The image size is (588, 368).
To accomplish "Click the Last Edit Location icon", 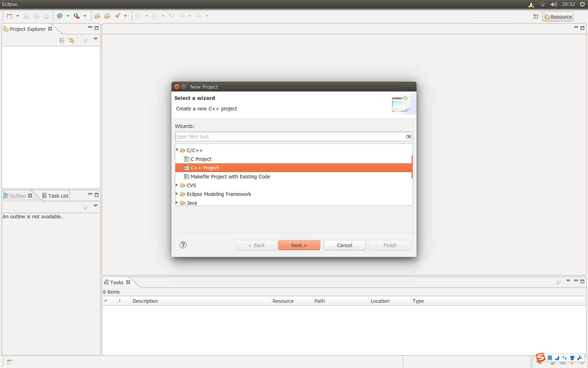I will 172,16.
